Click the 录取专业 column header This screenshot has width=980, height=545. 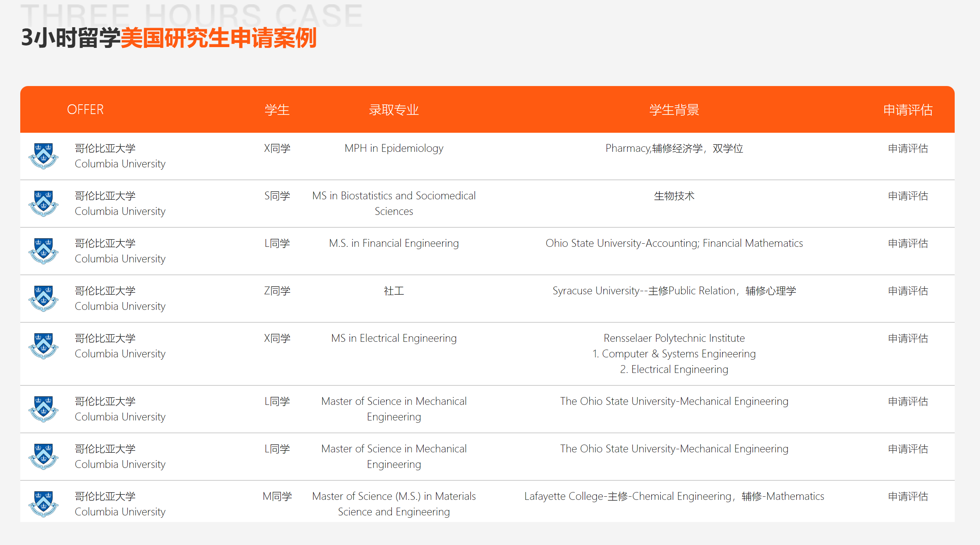pos(394,110)
